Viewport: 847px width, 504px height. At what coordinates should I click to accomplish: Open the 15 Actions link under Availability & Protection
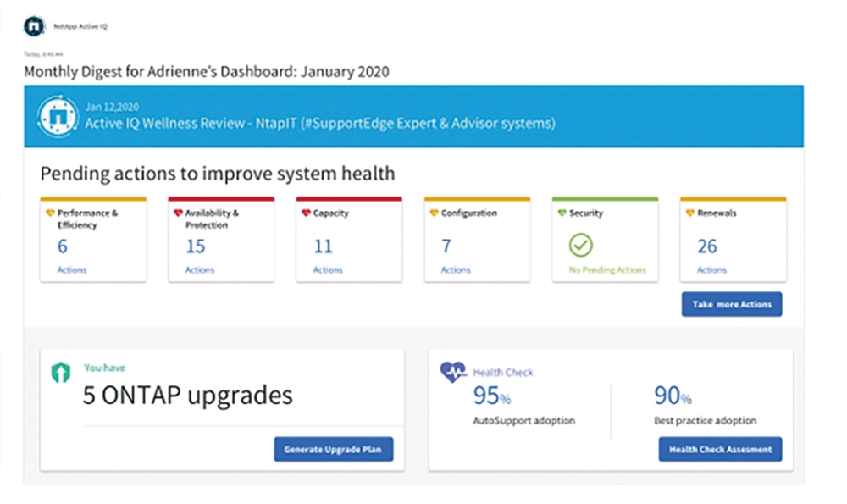click(200, 269)
